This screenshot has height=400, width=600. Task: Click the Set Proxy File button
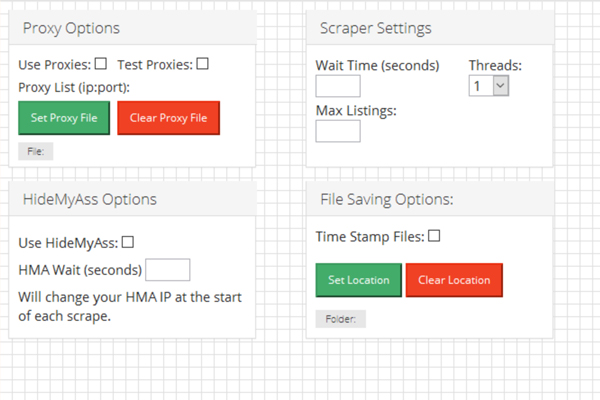(64, 118)
